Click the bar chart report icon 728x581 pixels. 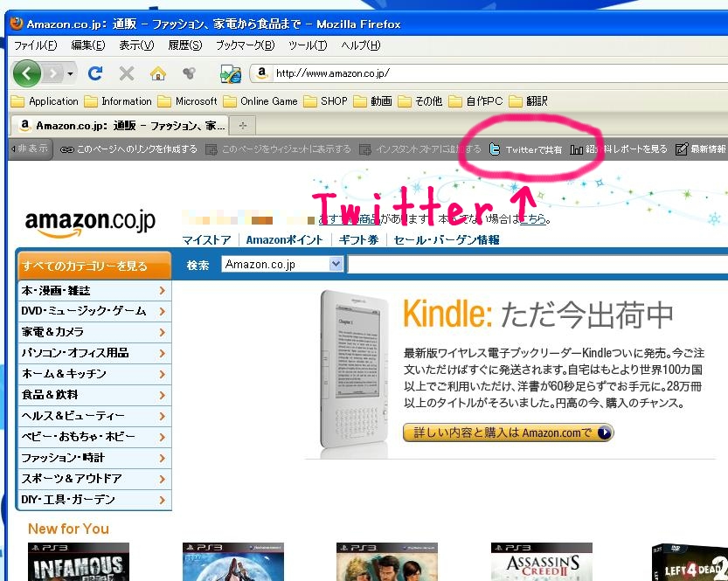[576, 149]
